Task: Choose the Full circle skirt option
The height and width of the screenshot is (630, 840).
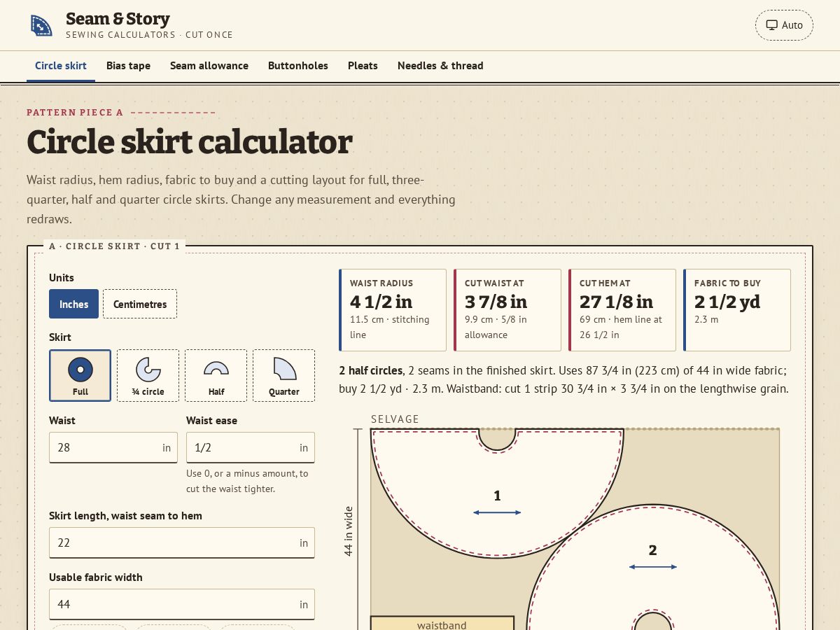Action: point(80,375)
